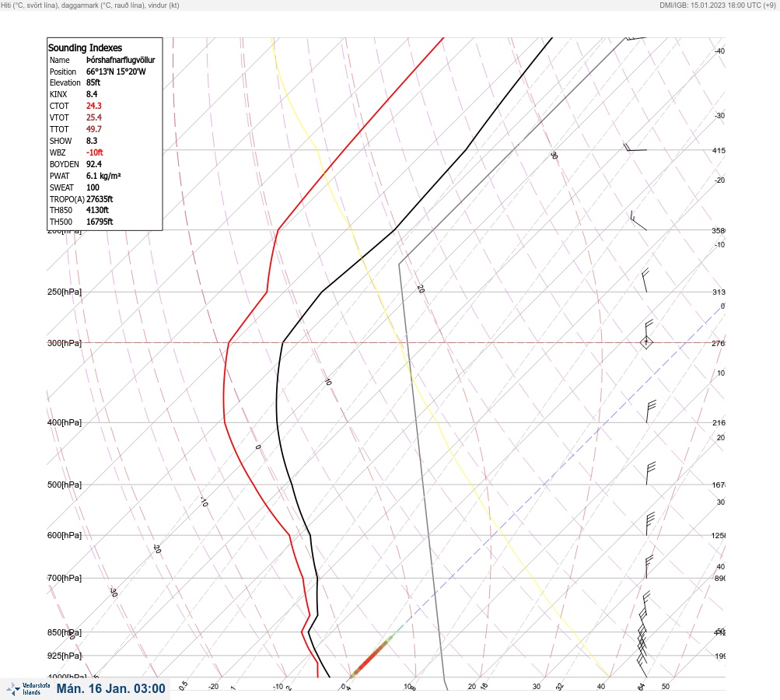The image size is (780, 700).
Task: Click the 700[hPa] pressure label
Action: (65, 578)
